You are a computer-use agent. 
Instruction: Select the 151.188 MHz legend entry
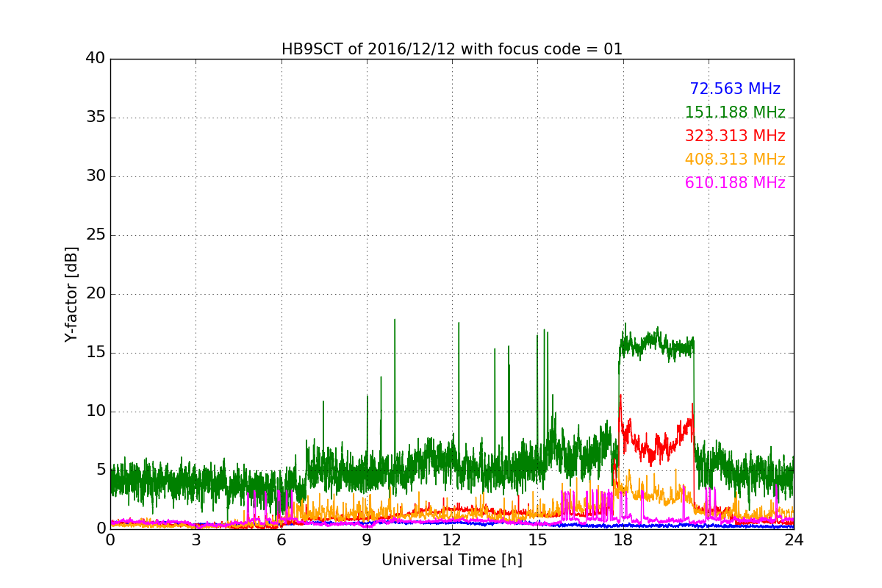coord(735,112)
